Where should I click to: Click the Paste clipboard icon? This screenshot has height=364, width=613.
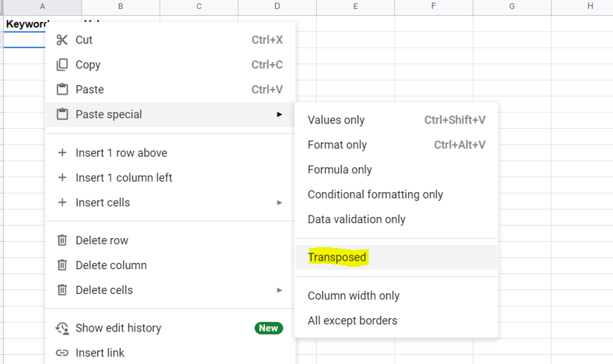[63, 90]
